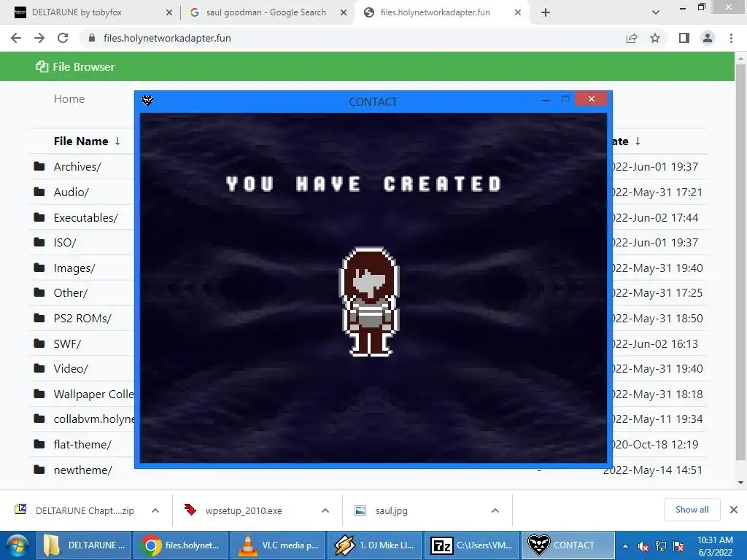
Task: Expand options for wpsetup_2010.exe download
Action: pyautogui.click(x=325, y=510)
